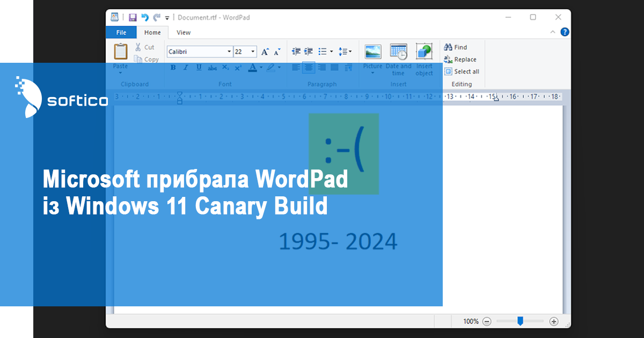Insert date and time

click(x=398, y=52)
